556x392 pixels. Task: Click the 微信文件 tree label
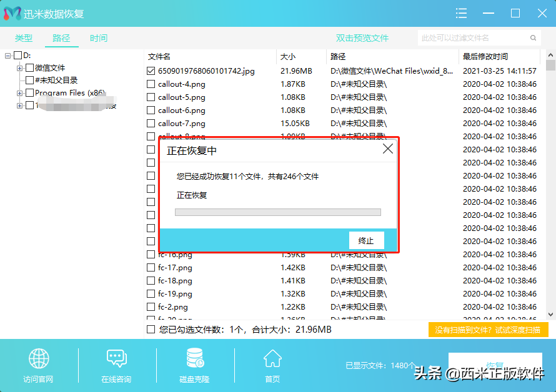[x=50, y=67]
